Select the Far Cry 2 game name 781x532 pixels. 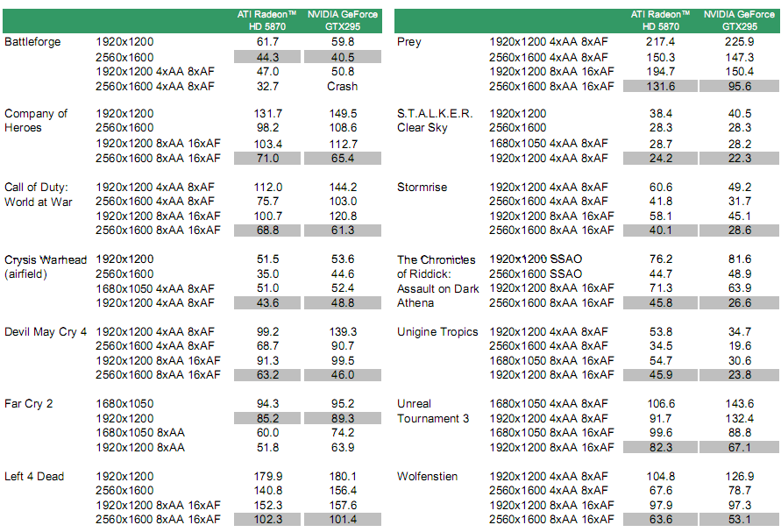pos(29,404)
